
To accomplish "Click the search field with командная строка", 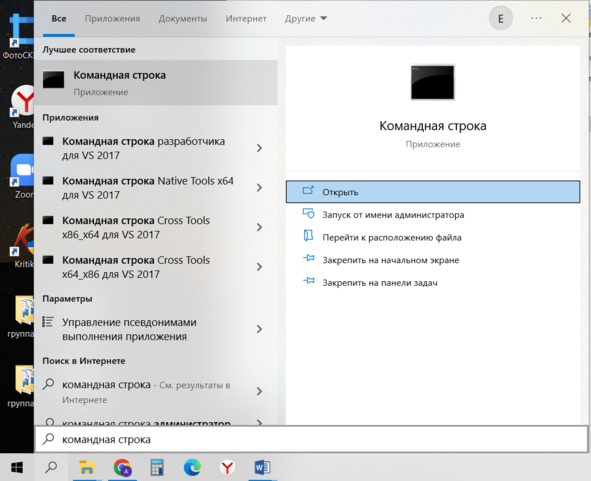I will [311, 439].
